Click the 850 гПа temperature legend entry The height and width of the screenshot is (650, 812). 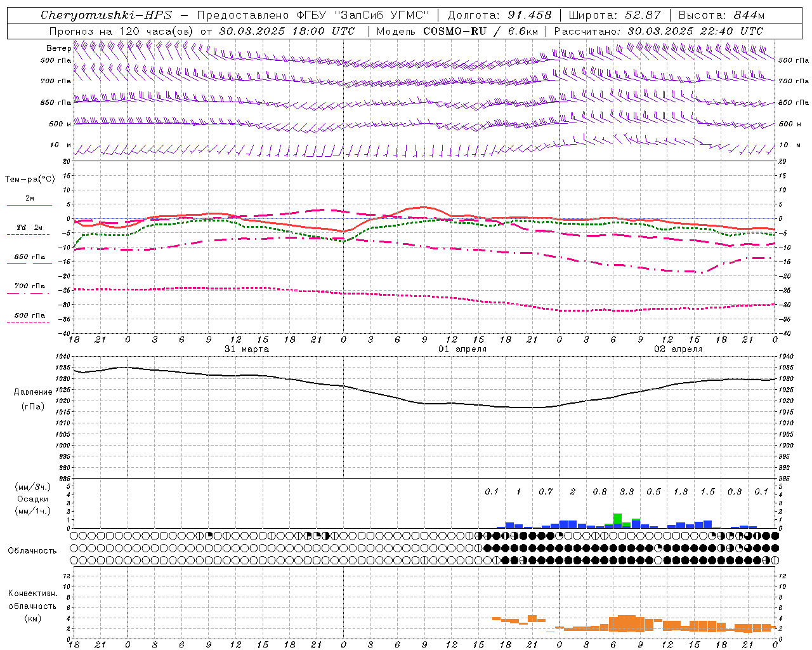(29, 257)
